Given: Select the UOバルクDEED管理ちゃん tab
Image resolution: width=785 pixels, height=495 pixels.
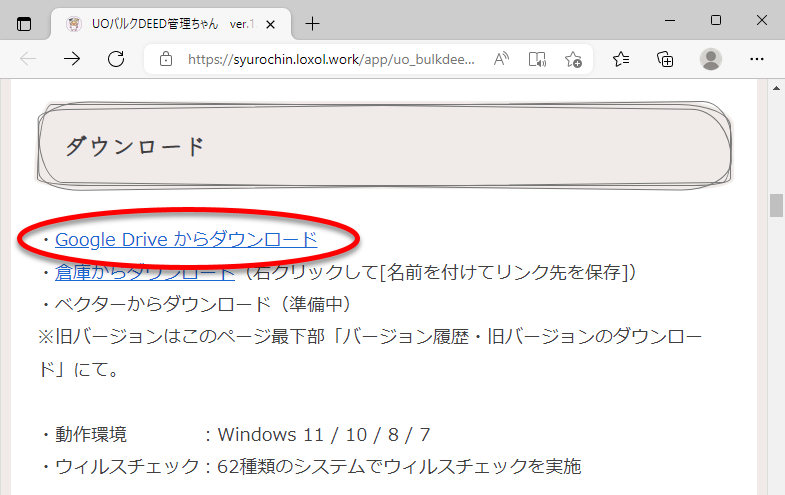Looking at the screenshot, I should pyautogui.click(x=160, y=23).
